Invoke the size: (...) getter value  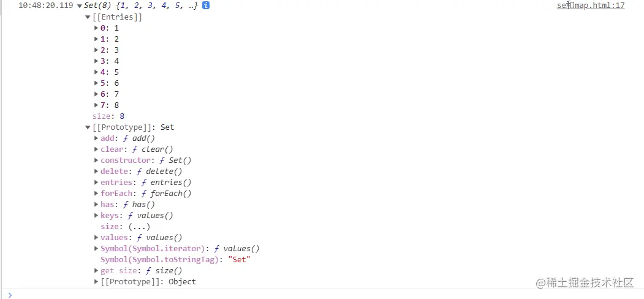tap(139, 227)
